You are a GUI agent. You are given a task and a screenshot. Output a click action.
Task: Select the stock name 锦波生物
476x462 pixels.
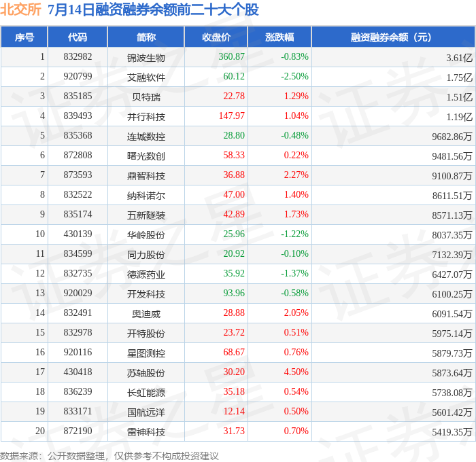click(x=146, y=58)
